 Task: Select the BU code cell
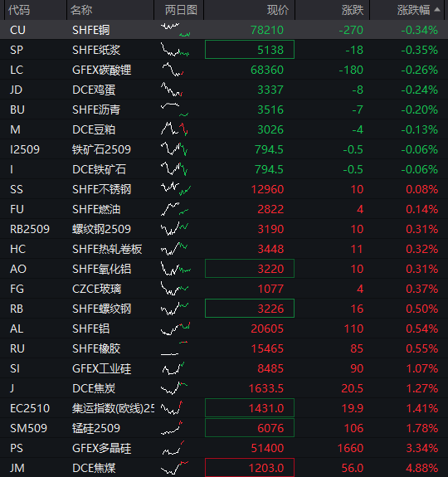point(17,110)
